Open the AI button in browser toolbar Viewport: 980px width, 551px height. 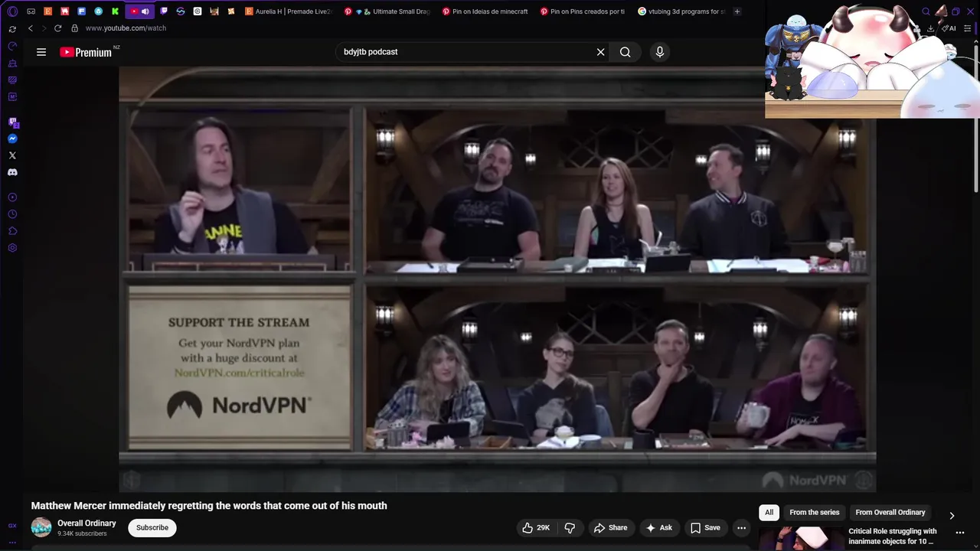949,28
